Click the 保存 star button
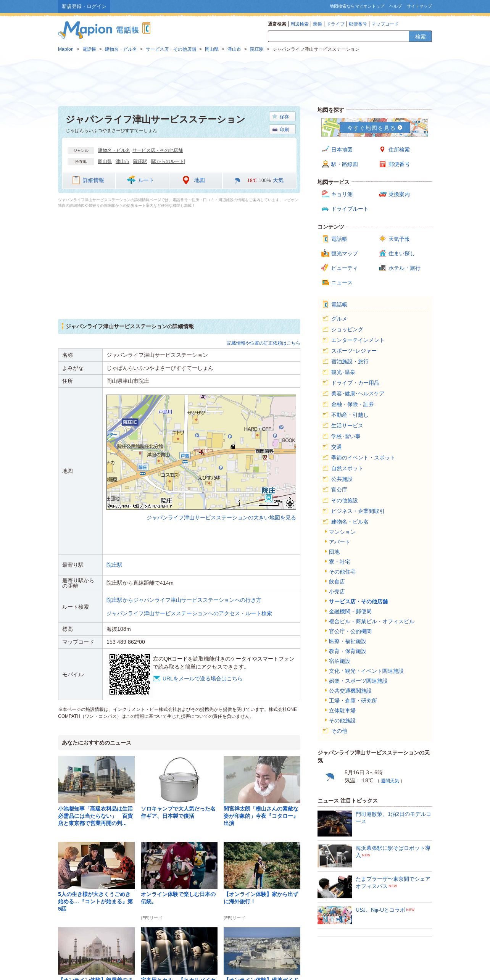This screenshot has height=980, width=490. tap(282, 116)
